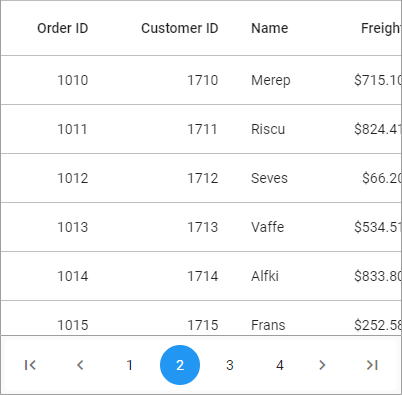Go to the next page arrow
402x395 pixels.
(x=322, y=365)
